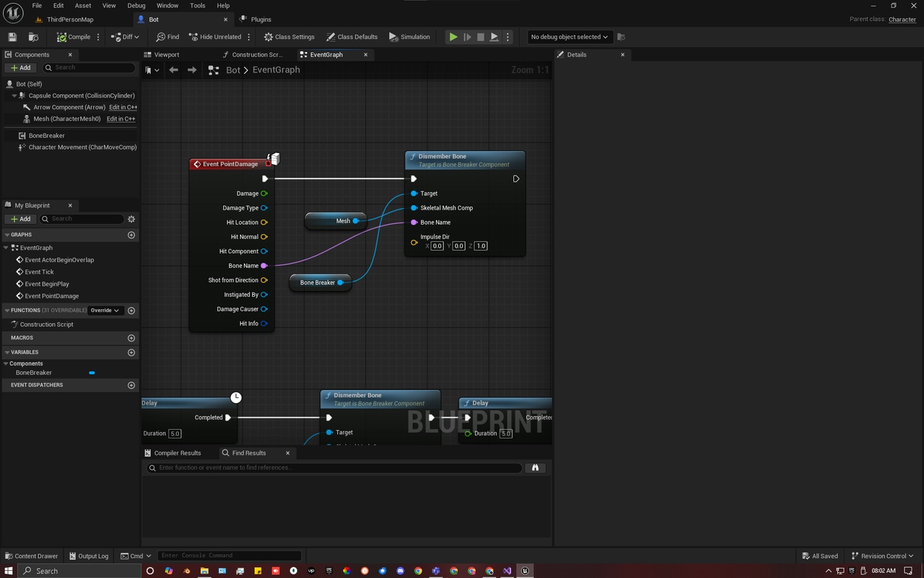Click the Impulse Dir Z value field
Image resolution: width=924 pixels, height=578 pixels.
tap(481, 246)
